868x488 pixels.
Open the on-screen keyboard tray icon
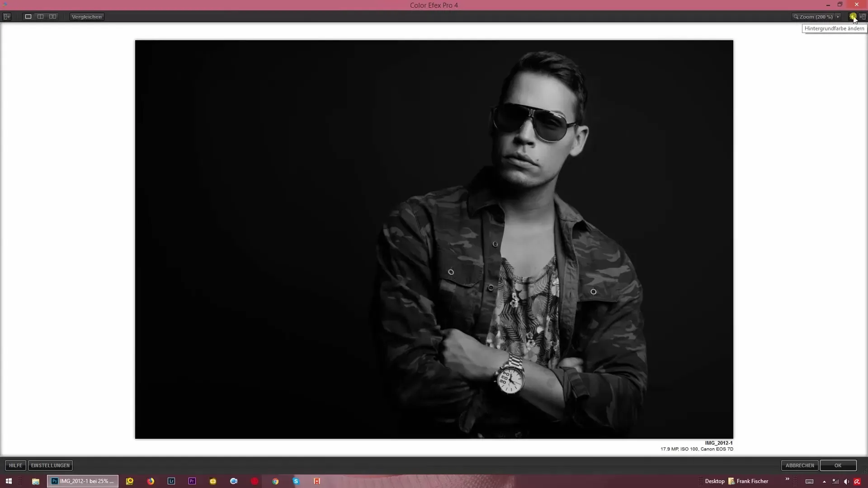click(809, 482)
